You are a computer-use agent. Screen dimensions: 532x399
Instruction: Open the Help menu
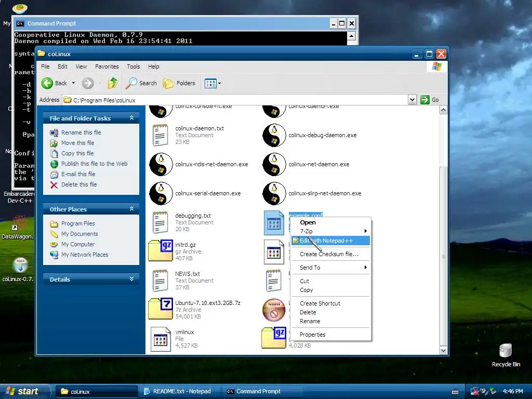pos(154,67)
